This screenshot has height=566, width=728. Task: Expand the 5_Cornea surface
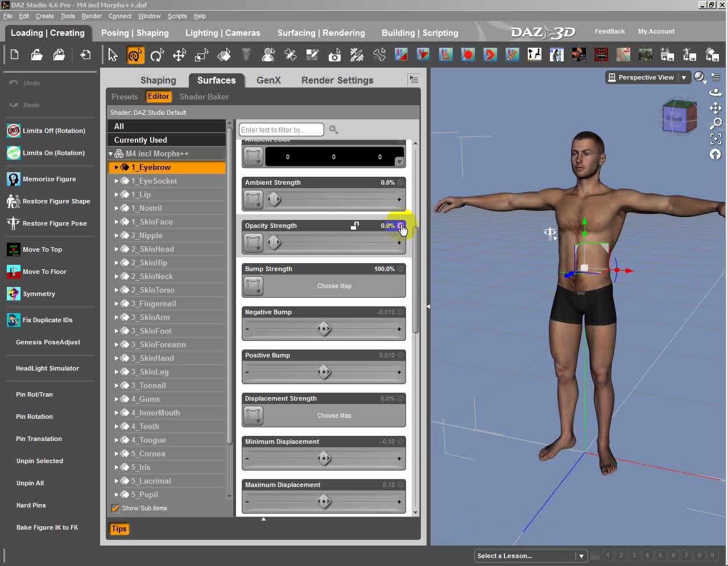tap(117, 454)
